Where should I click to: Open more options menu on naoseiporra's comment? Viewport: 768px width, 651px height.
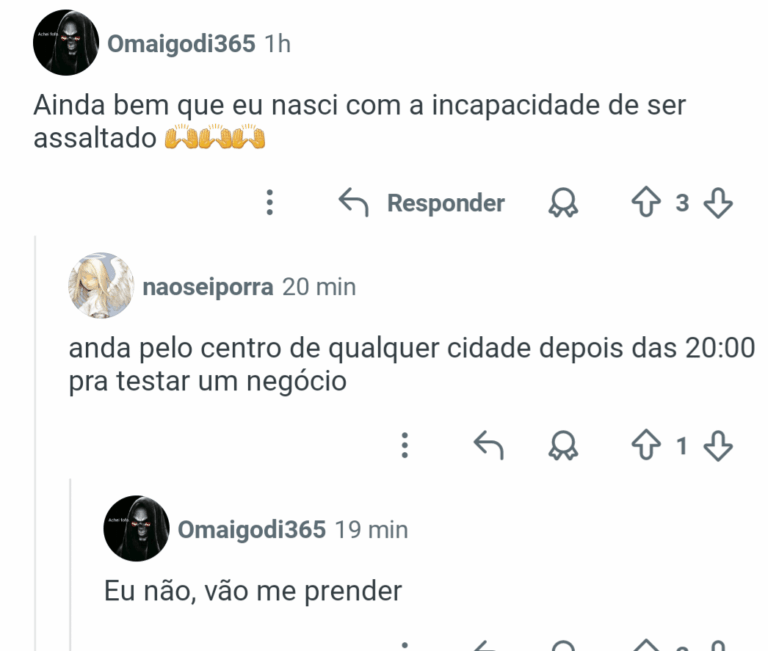point(405,445)
